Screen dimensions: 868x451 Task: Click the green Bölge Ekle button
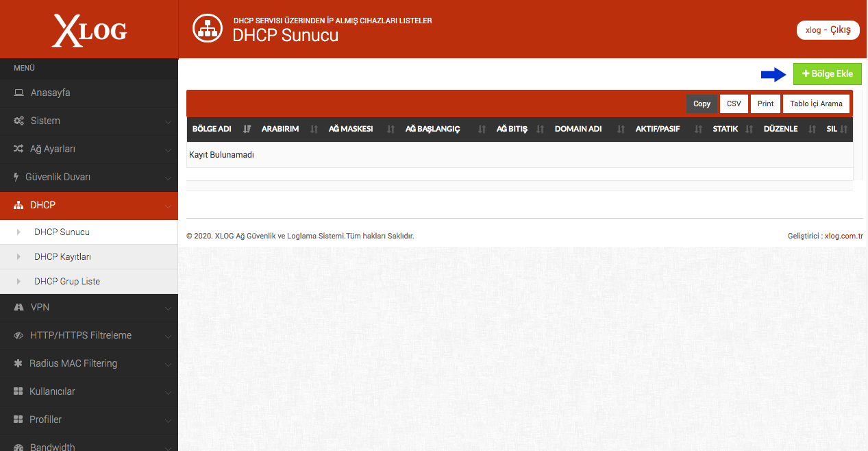click(x=827, y=74)
